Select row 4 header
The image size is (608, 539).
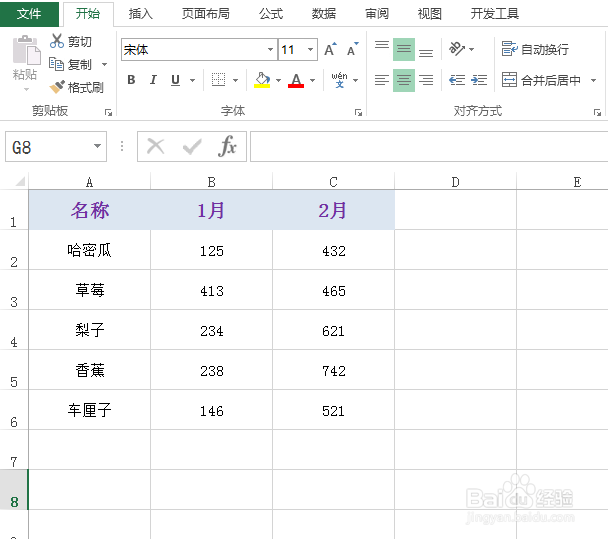click(x=14, y=330)
